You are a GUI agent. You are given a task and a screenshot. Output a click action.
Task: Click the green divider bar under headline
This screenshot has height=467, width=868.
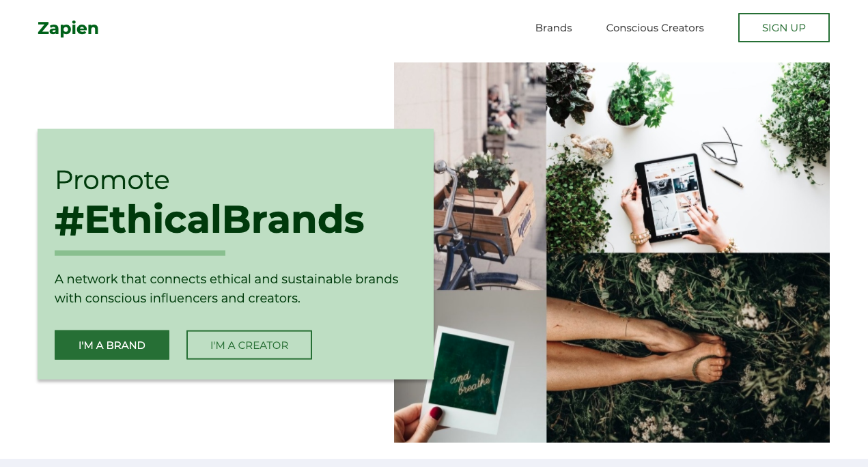140,253
